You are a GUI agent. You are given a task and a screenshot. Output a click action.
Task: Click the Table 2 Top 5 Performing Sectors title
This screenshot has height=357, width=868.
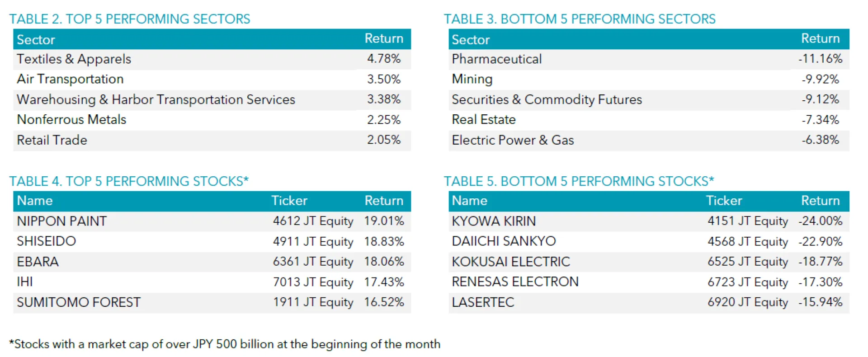pos(130,19)
